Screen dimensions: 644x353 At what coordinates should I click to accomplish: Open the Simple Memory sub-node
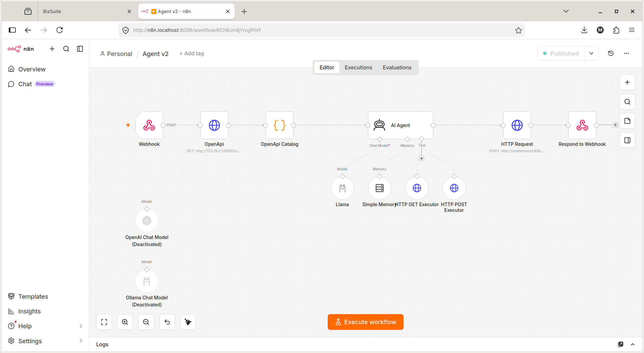coord(379,188)
